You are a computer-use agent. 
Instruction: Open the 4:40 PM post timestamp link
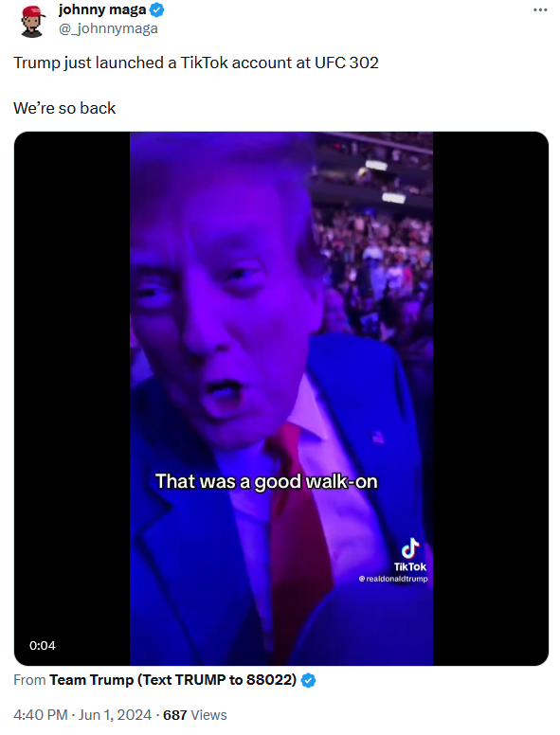point(41,715)
